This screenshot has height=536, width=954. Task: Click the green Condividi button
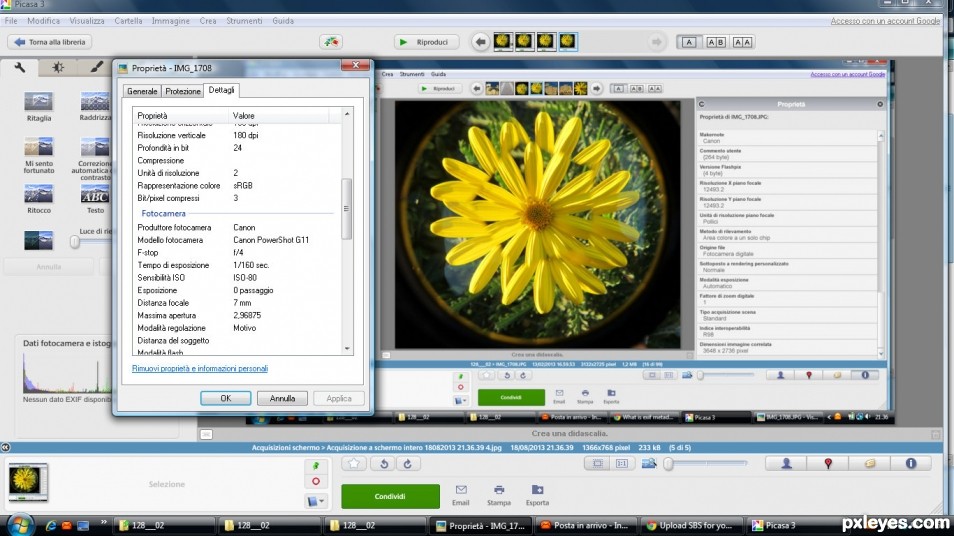point(390,496)
